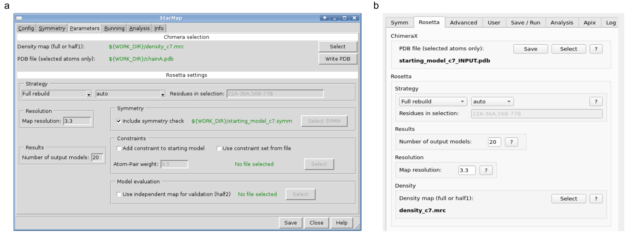Enable Add constraint to starting model
This screenshot has width=644, height=251.
pos(119,149)
